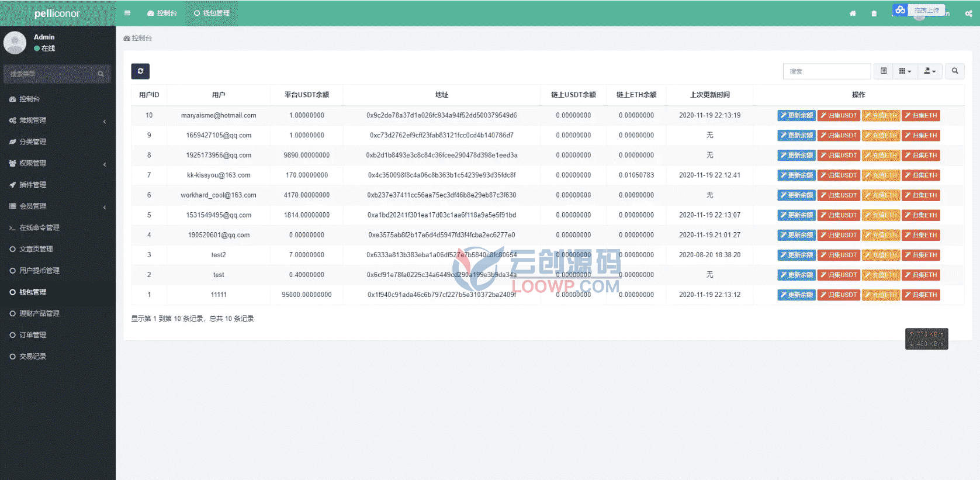Expand 常规管理 sidebar menu
This screenshot has width=980, height=480.
[57, 120]
